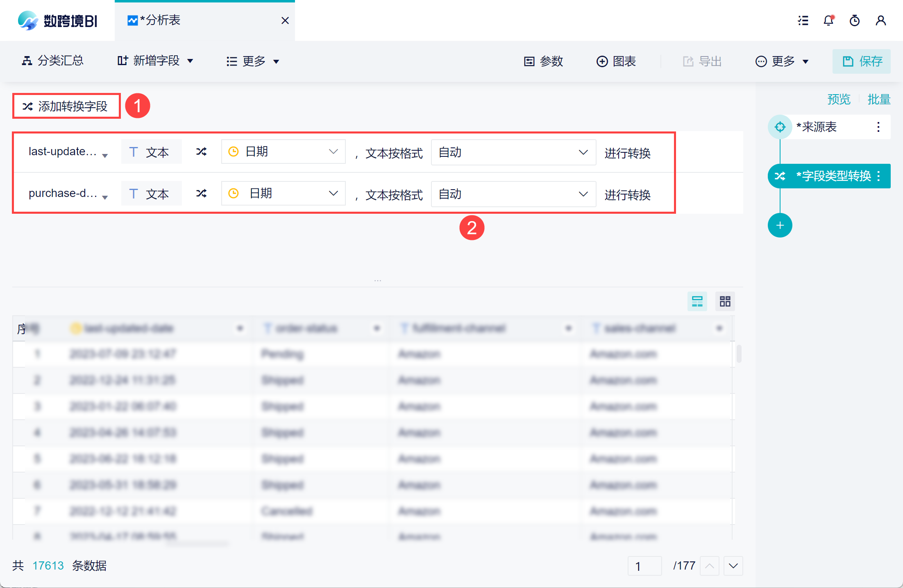Click the source table node crosshair icon
This screenshot has height=588, width=903.
pyautogui.click(x=780, y=127)
